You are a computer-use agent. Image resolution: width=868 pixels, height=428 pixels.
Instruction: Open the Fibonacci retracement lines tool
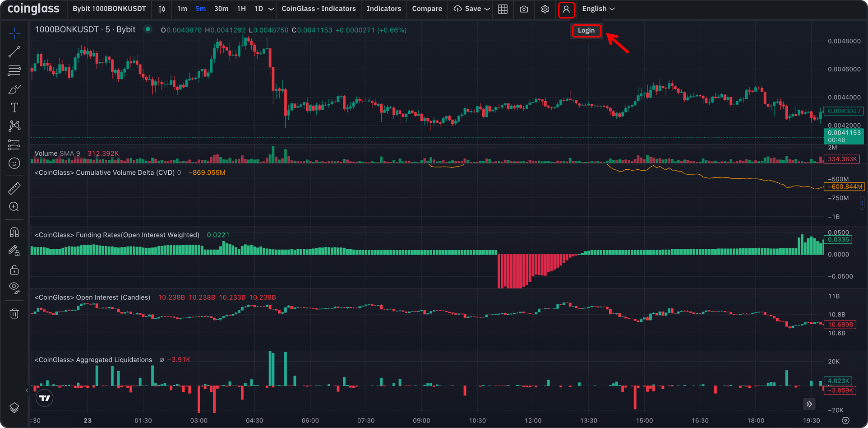pyautogui.click(x=14, y=70)
